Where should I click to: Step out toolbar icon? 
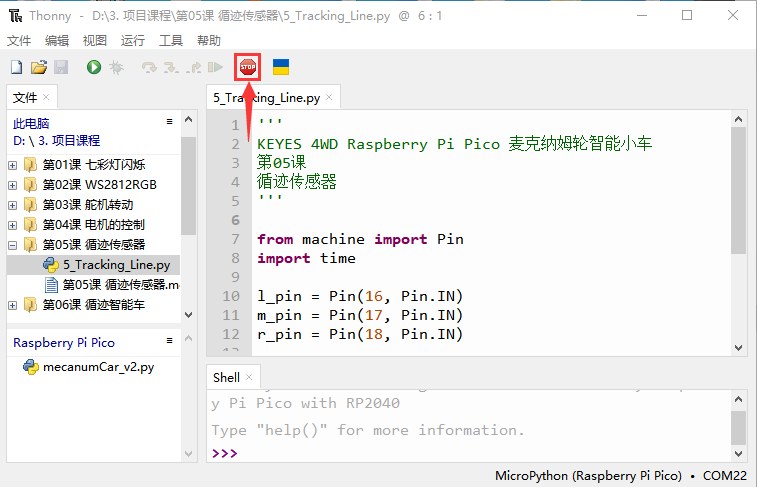coord(194,67)
